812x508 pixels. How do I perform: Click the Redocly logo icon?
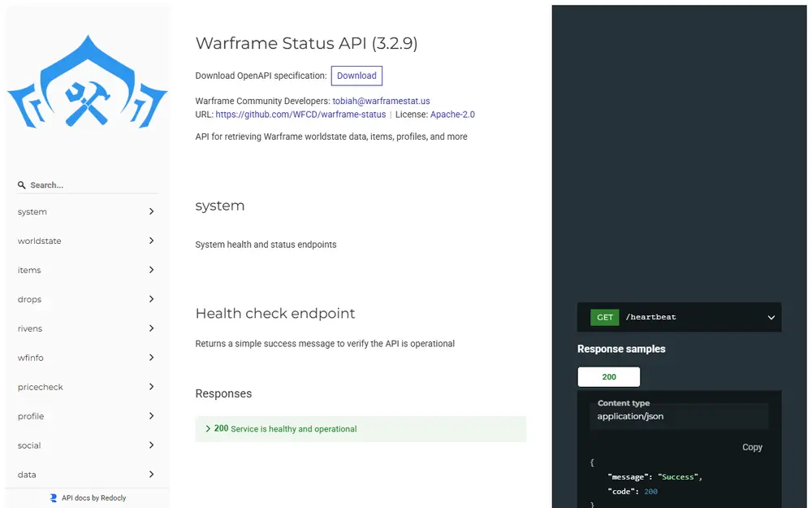tap(54, 497)
